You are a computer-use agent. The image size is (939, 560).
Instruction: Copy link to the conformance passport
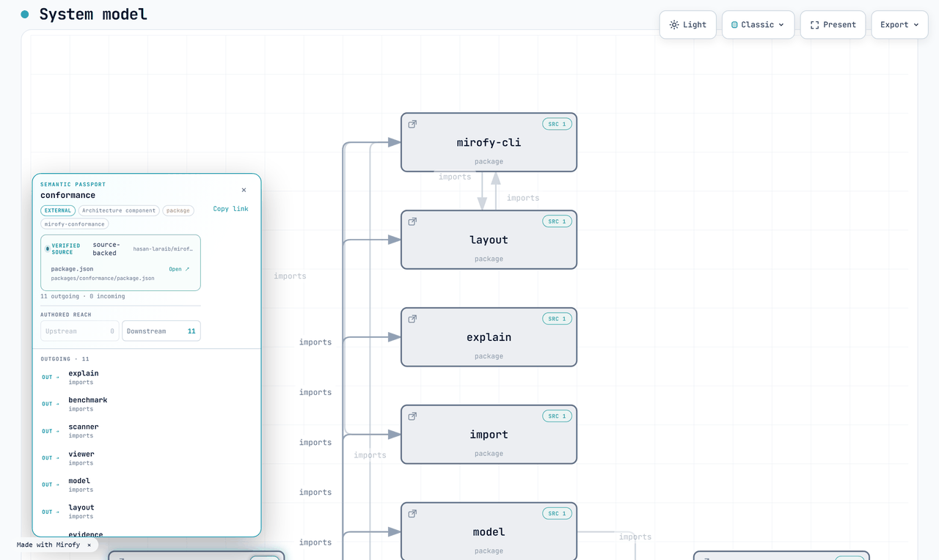tap(230, 209)
